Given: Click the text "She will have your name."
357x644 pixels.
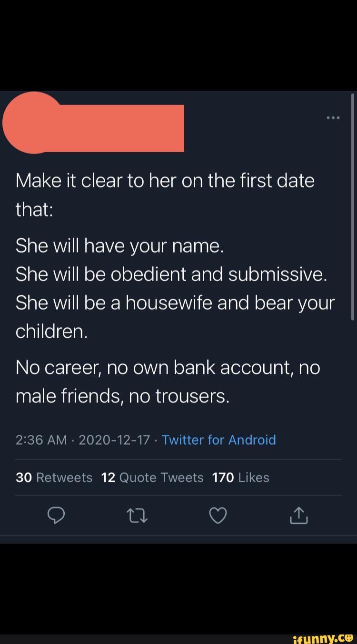Looking at the screenshot, I should 119,246.
